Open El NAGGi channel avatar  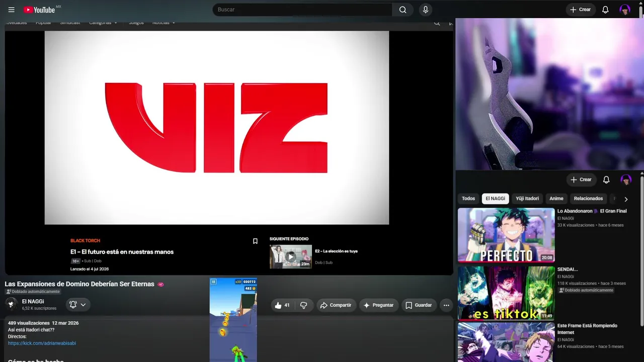click(11, 304)
